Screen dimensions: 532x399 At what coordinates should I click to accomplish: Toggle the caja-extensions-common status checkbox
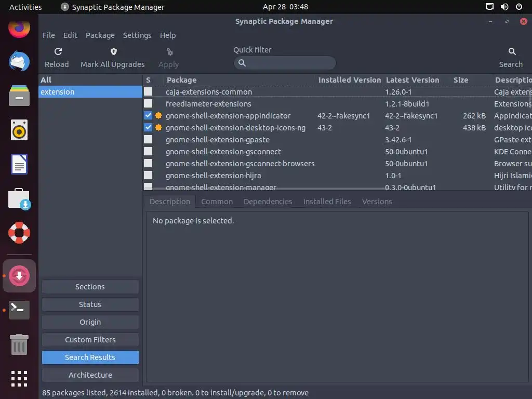148,91
